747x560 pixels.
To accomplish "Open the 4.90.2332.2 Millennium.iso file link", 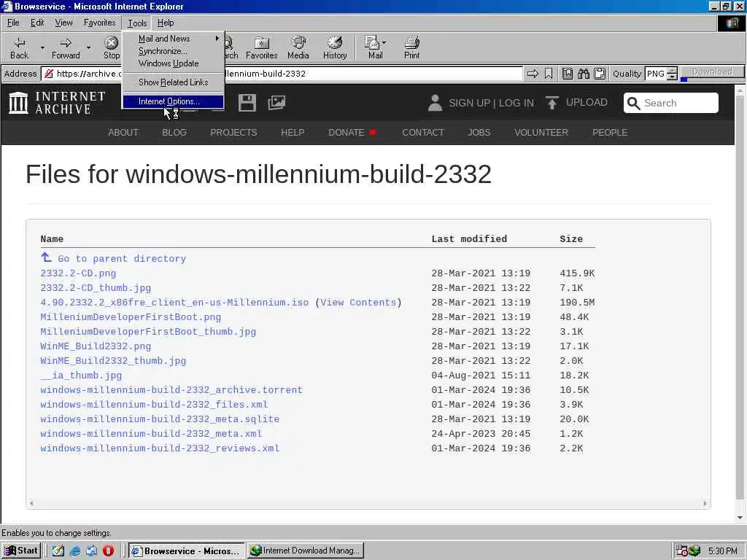I will 174,303.
